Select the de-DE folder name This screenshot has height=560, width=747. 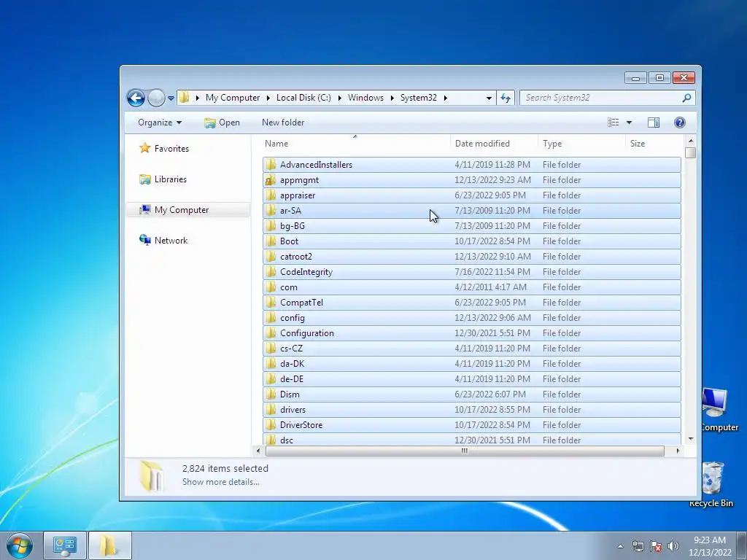coord(292,379)
